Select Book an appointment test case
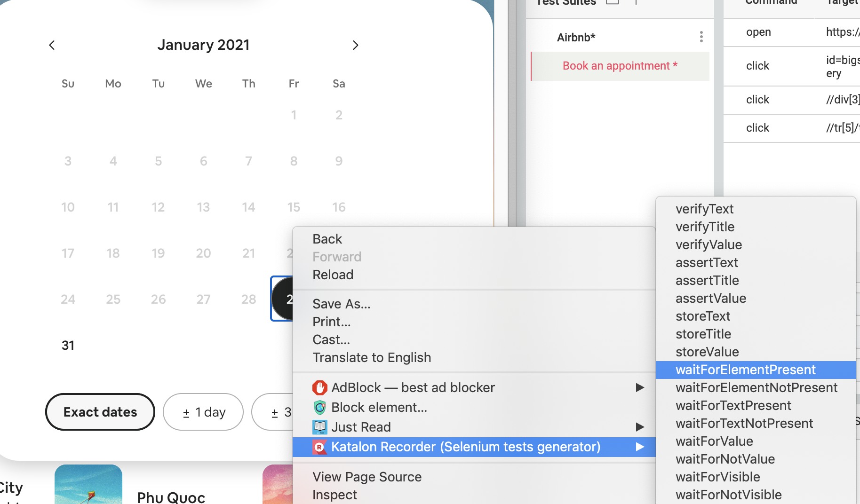The height and width of the screenshot is (504, 860). click(620, 66)
